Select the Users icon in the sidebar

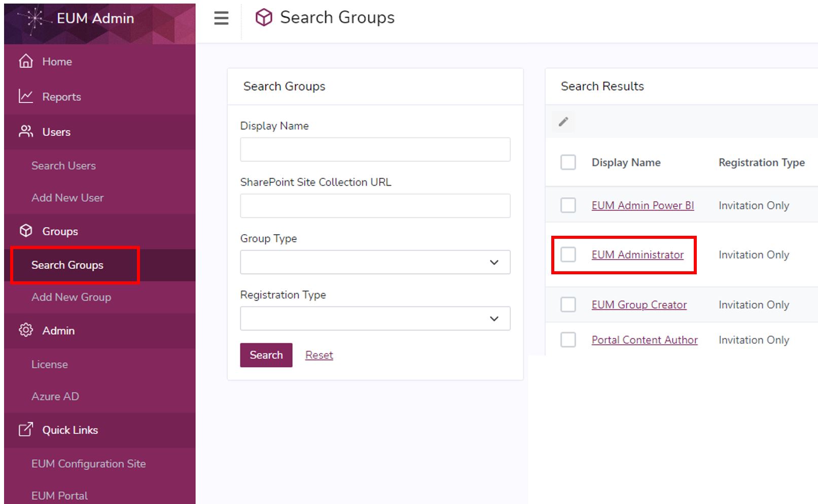pos(25,132)
